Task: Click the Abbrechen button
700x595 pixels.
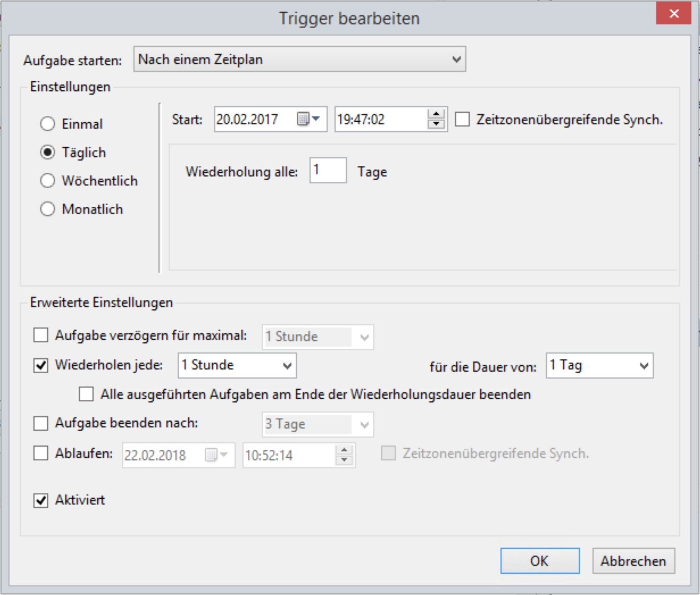Action: coord(633,561)
